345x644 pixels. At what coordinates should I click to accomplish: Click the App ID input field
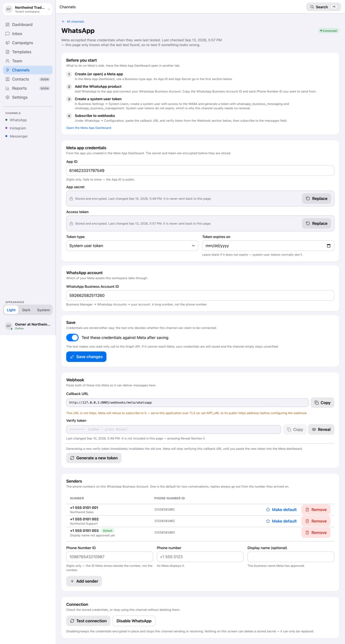coord(200,171)
